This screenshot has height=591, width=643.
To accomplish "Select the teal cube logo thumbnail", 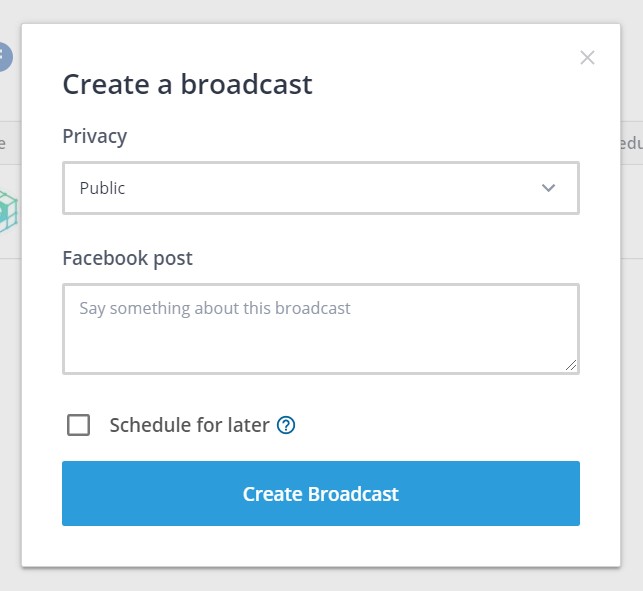I will tap(9, 211).
